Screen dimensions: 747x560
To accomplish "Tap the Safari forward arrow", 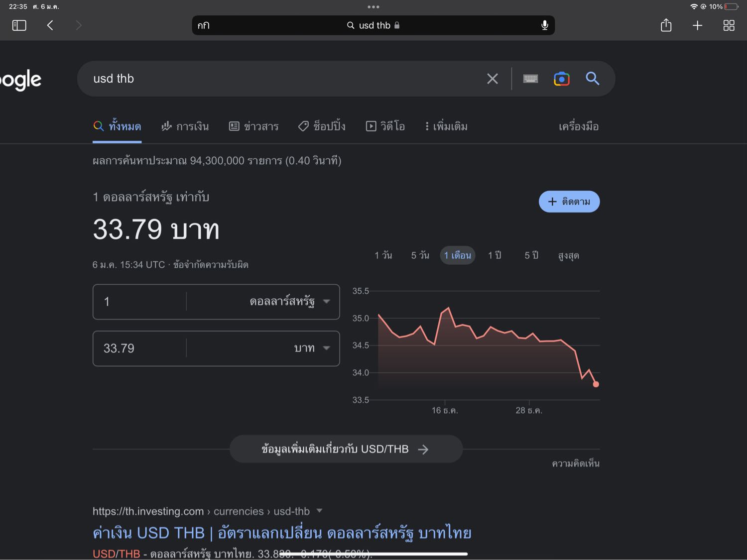I will [x=78, y=25].
